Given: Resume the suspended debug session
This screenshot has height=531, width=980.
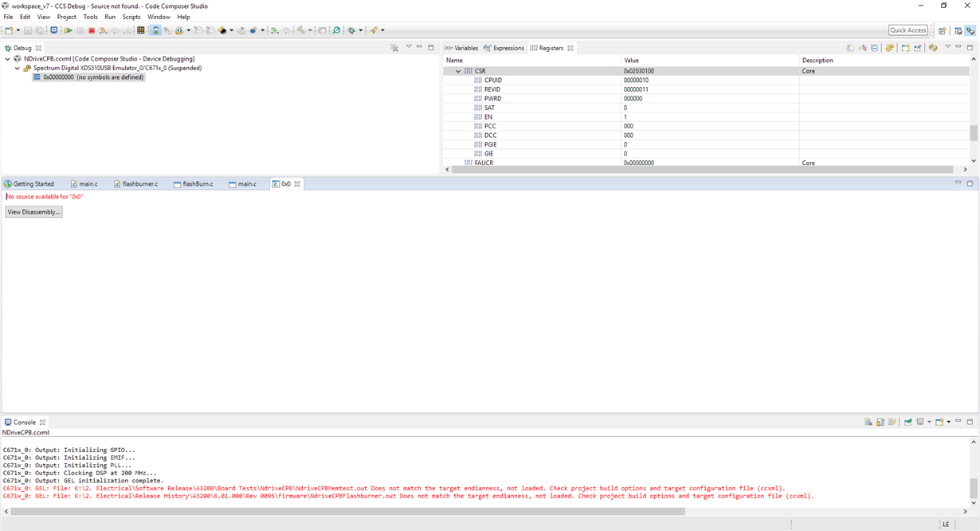Looking at the screenshot, I should coord(69,30).
